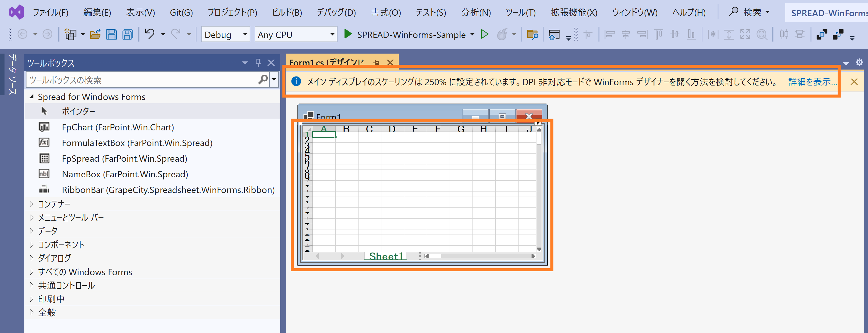Image resolution: width=868 pixels, height=333 pixels.
Task: Click the toolbox search magnifier icon
Action: point(263,79)
